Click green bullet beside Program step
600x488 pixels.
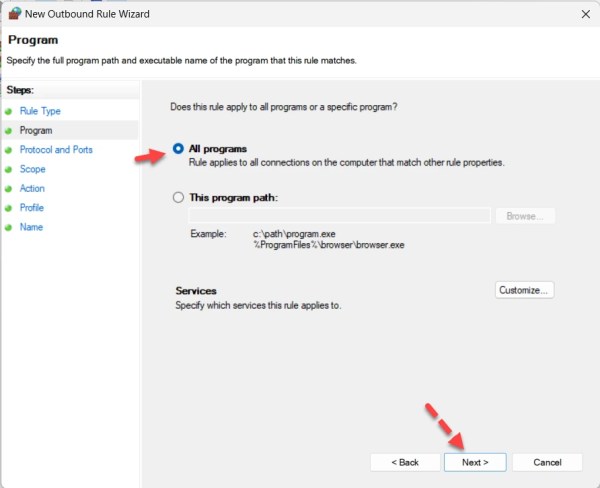[9, 131]
